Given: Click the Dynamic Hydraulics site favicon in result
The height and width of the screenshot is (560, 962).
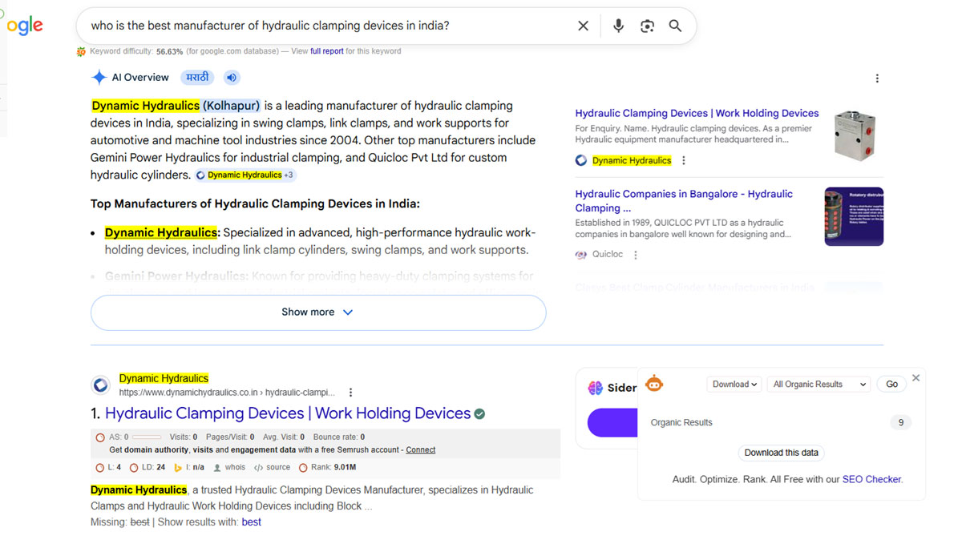Looking at the screenshot, I should click(x=100, y=385).
